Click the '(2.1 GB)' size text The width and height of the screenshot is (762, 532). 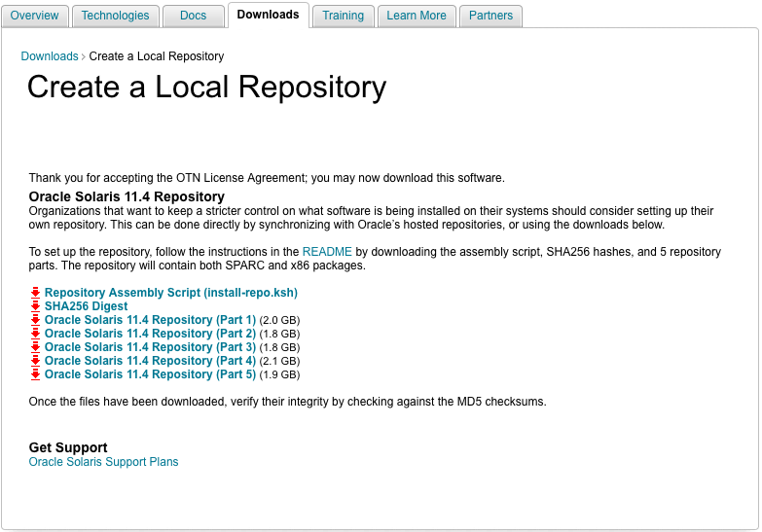click(x=279, y=361)
